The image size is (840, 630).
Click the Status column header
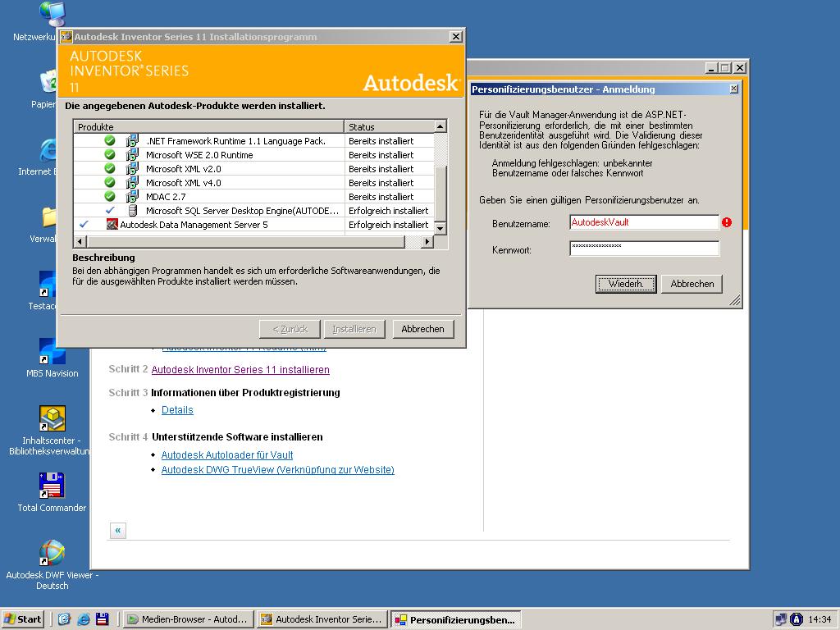(x=389, y=127)
